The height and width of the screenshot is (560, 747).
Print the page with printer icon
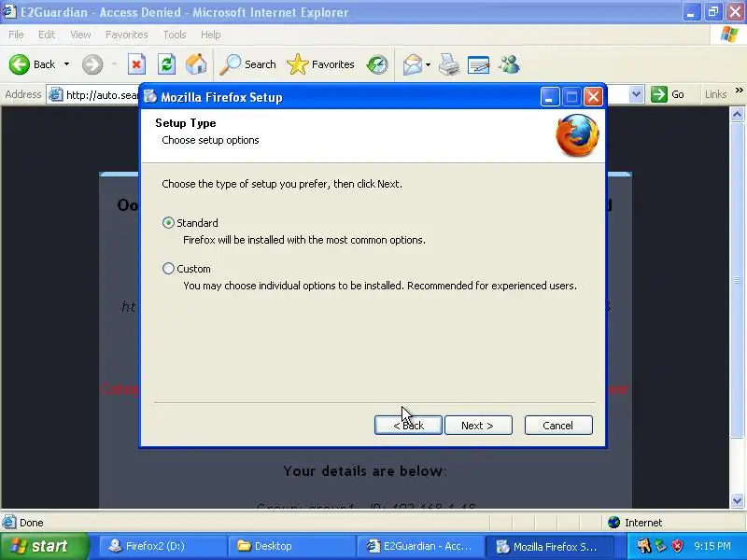pos(449,64)
